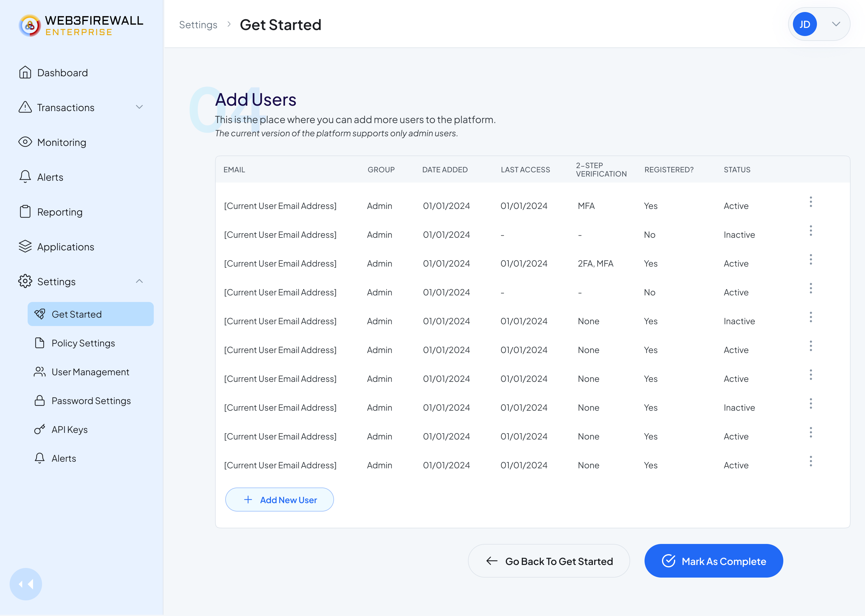Collapse the Settings chevron
The width and height of the screenshot is (865, 616).
(139, 281)
